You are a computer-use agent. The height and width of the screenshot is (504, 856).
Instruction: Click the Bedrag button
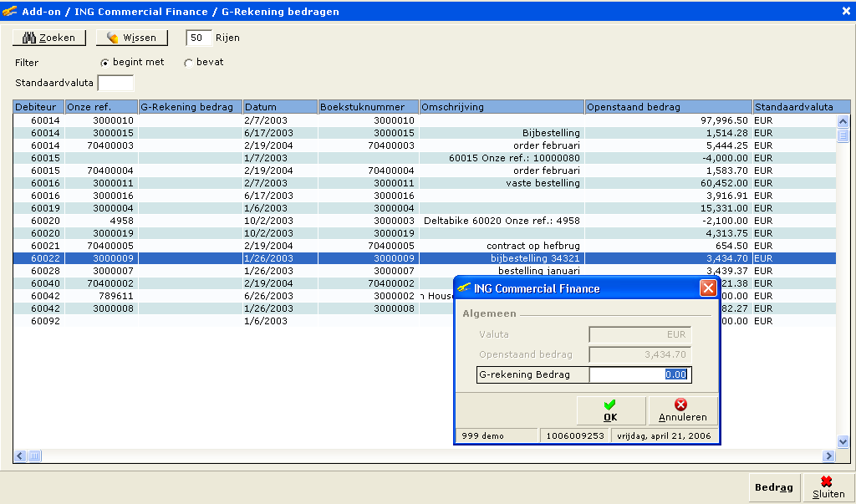point(773,487)
